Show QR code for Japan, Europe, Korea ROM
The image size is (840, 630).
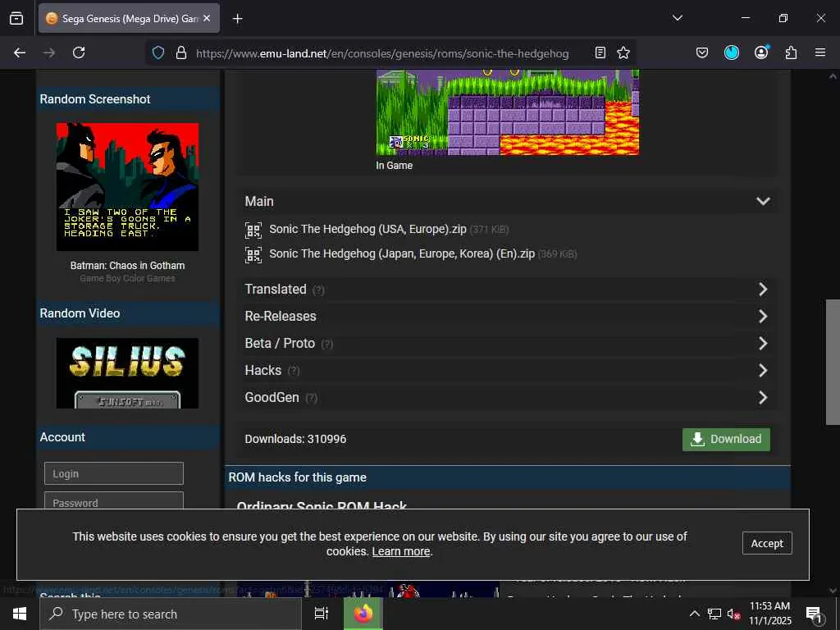coord(253,254)
